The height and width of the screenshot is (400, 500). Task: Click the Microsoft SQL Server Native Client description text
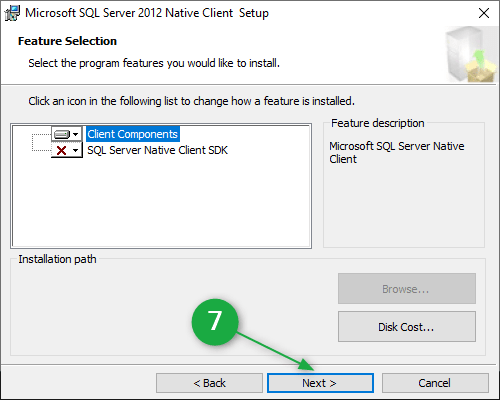coord(397,152)
